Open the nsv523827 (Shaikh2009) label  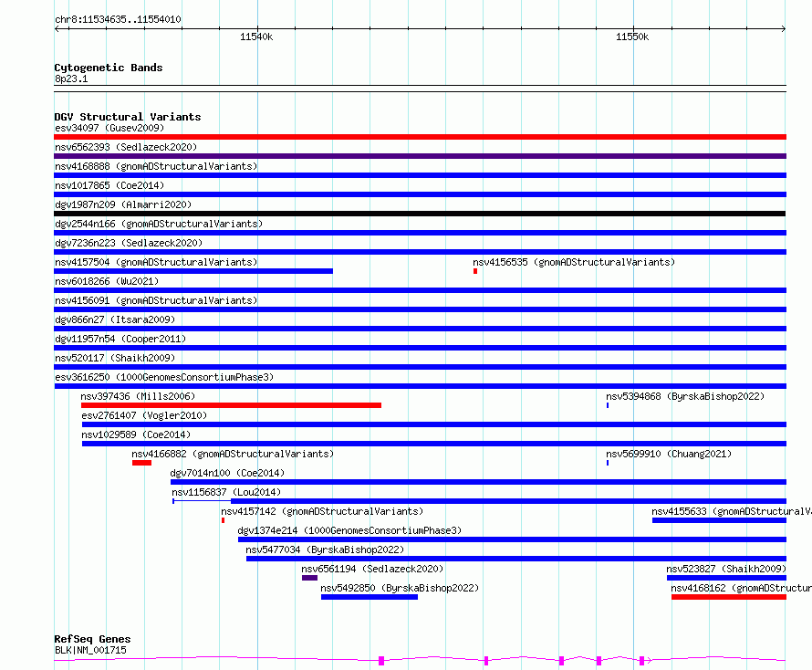pos(726,569)
